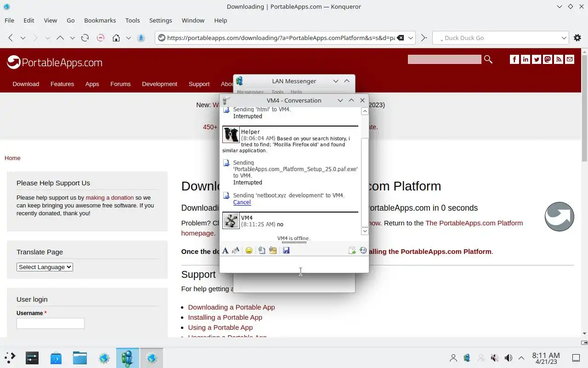The image size is (588, 368).
Task: Open the smiley emoticon picker
Action: pos(249,250)
